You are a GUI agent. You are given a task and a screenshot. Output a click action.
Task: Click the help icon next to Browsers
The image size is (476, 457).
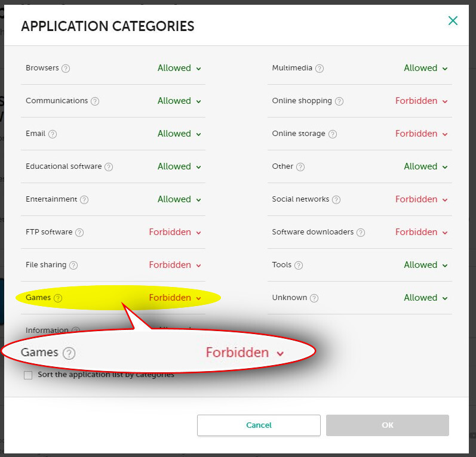pos(66,69)
